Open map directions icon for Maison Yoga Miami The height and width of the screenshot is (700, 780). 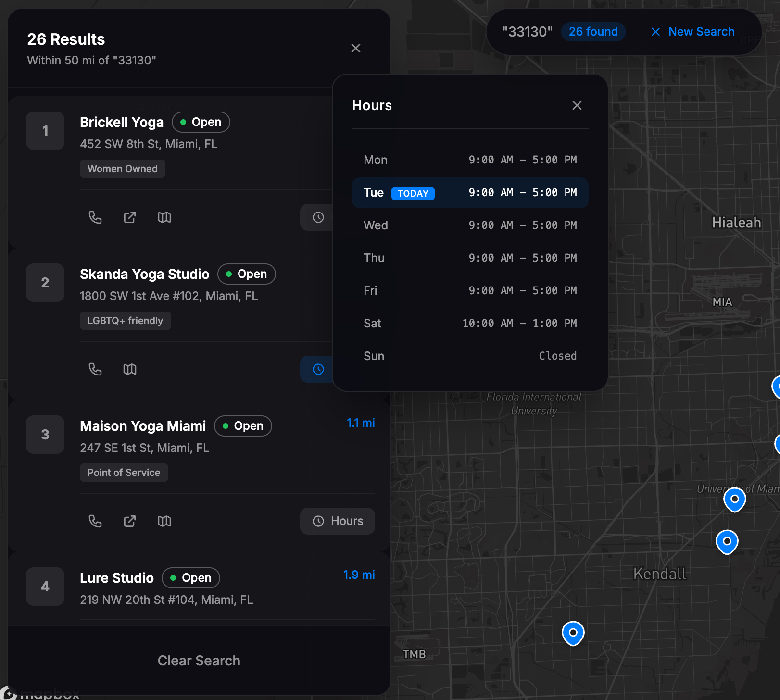(x=164, y=522)
